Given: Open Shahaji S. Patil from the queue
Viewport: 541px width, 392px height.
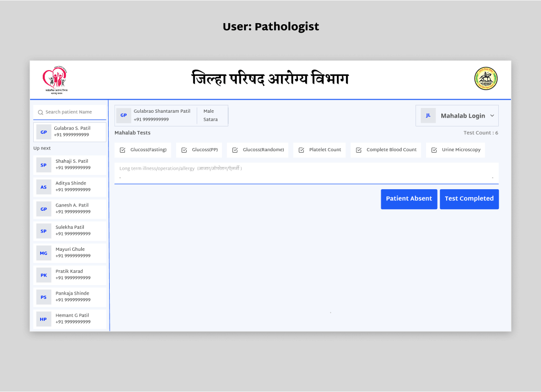Looking at the screenshot, I should (71, 165).
